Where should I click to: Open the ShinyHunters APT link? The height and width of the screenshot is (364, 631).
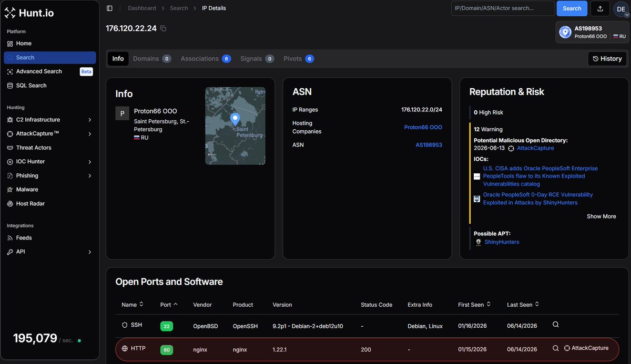502,242
